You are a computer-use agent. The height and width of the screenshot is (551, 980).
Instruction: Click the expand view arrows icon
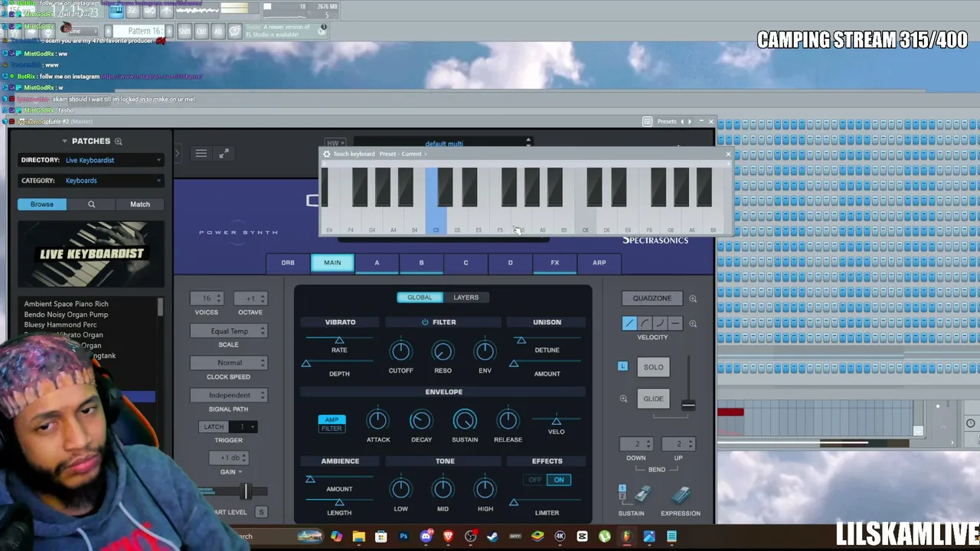pos(224,154)
